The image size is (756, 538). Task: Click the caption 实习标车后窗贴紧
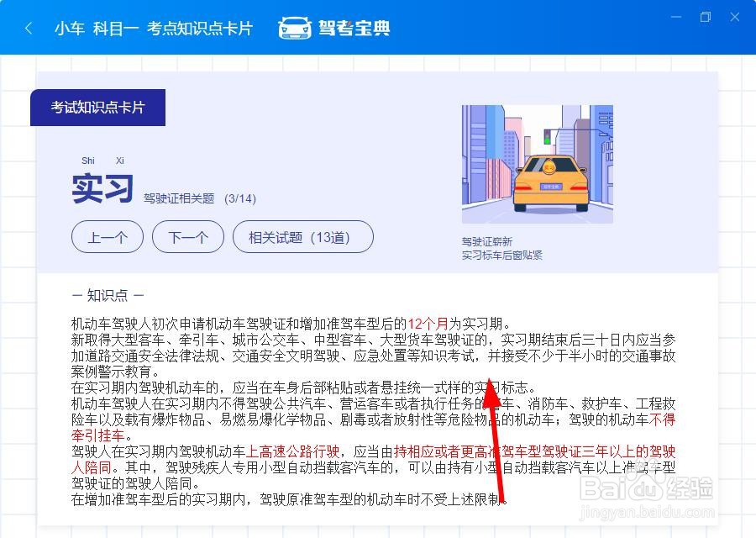(x=502, y=255)
